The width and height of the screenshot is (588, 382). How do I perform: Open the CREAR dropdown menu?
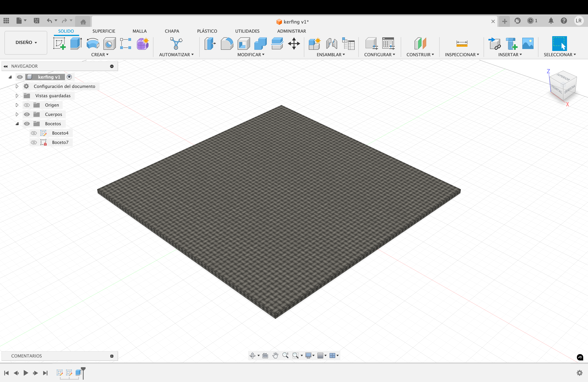click(100, 55)
